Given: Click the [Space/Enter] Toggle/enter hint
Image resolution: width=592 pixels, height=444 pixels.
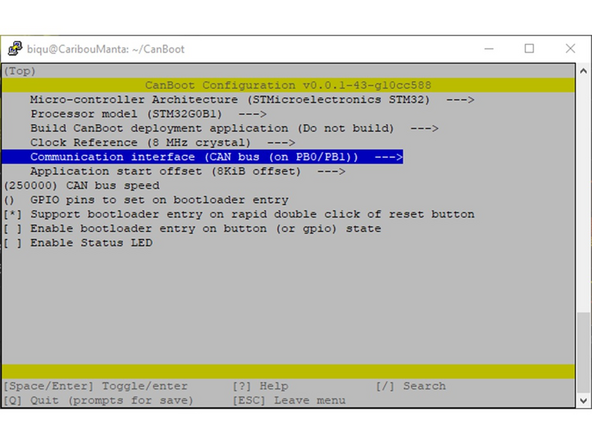Looking at the screenshot, I should coord(96,386).
